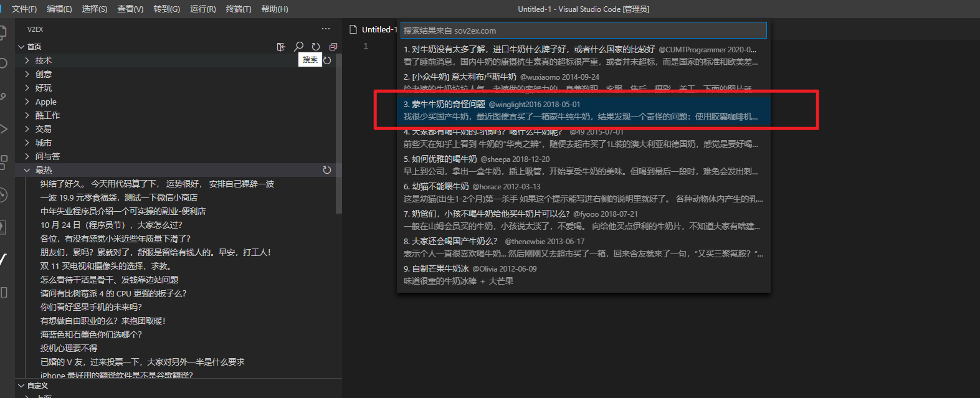Collapse the 最热 node

coord(27,170)
